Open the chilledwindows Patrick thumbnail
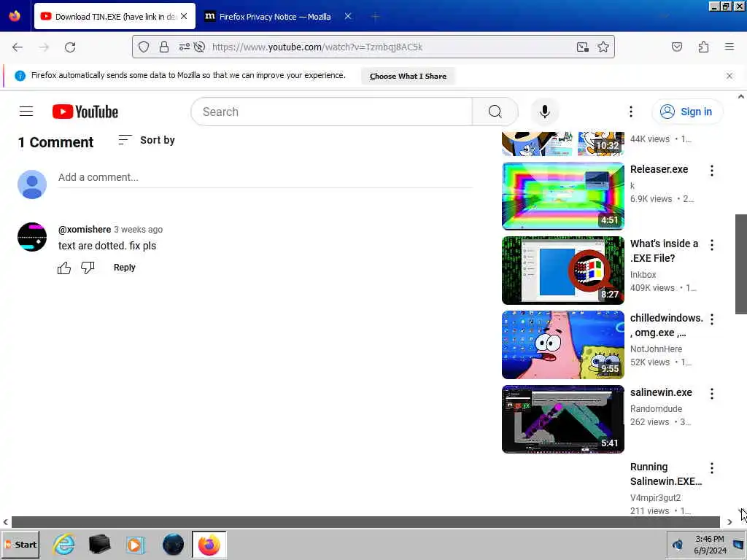This screenshot has height=560, width=747. (x=562, y=345)
